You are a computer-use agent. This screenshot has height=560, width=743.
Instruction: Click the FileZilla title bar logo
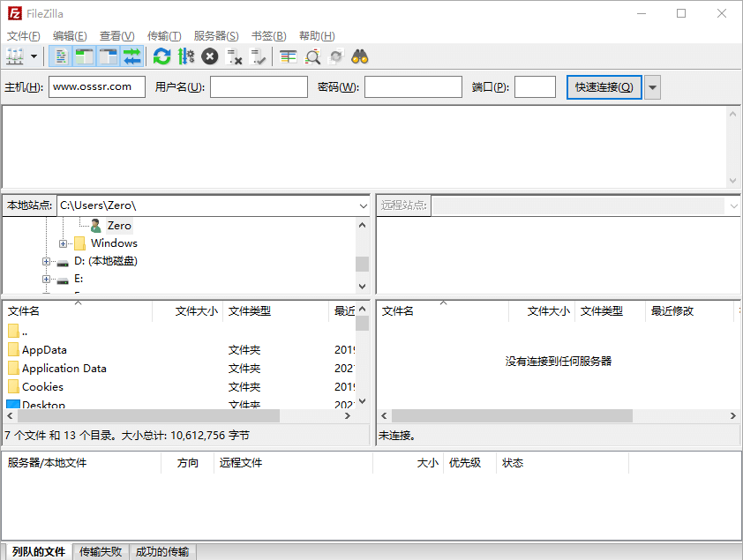[x=15, y=13]
